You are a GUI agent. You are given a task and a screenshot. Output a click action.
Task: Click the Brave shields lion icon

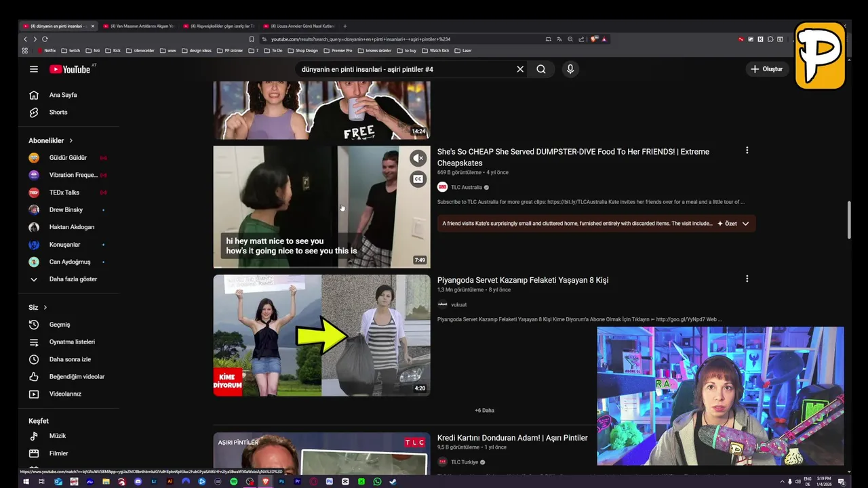[594, 39]
